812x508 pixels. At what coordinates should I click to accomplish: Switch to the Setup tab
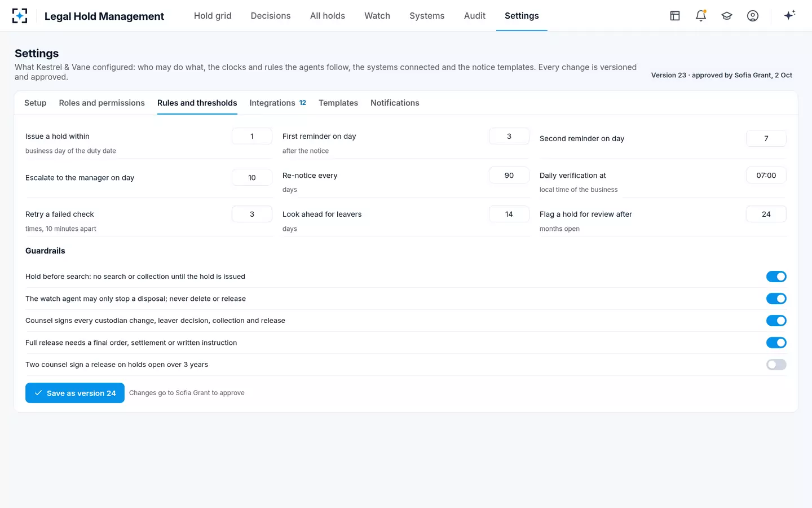tap(36, 103)
